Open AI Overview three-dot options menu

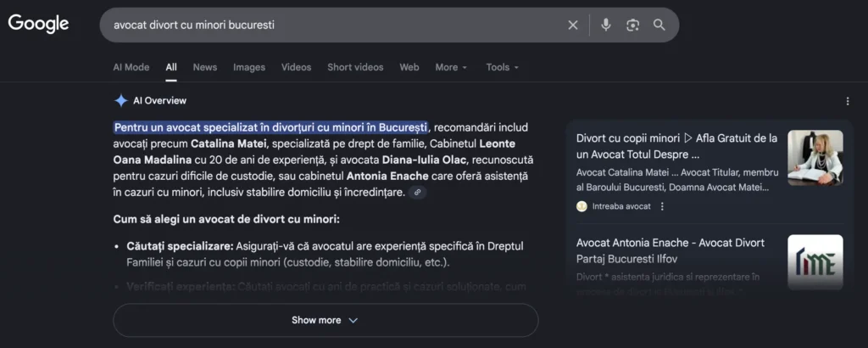848,101
